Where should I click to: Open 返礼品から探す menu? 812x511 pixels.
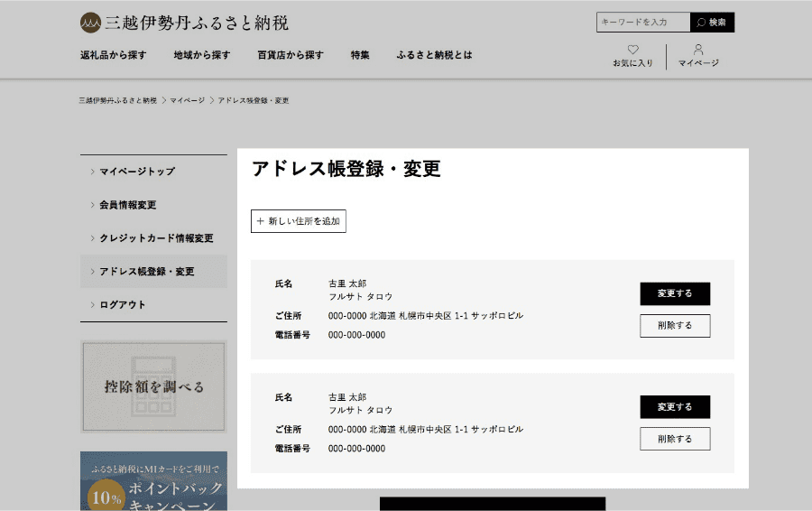tap(113, 55)
